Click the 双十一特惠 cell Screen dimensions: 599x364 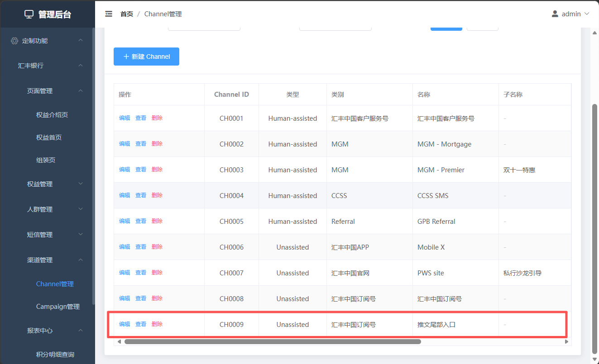point(535,170)
